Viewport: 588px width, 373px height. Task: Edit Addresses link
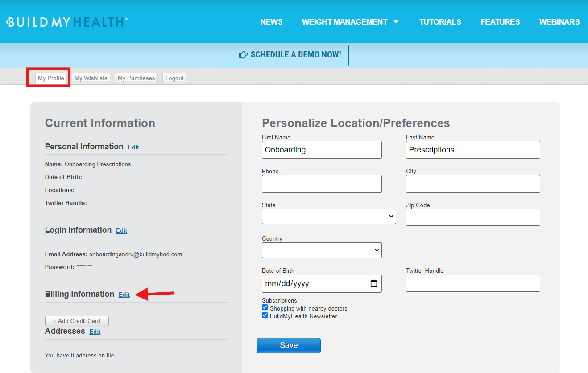[x=95, y=332]
